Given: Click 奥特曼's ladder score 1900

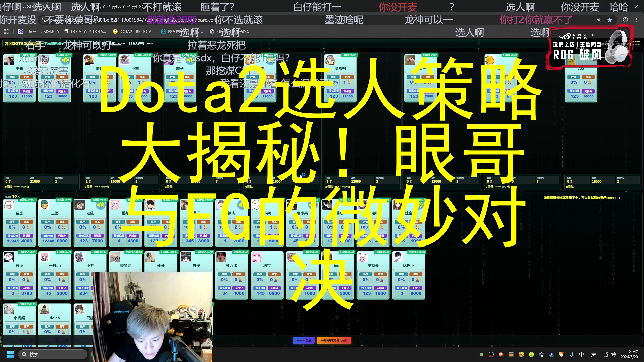Looking at the screenshot, I should coord(380,293).
